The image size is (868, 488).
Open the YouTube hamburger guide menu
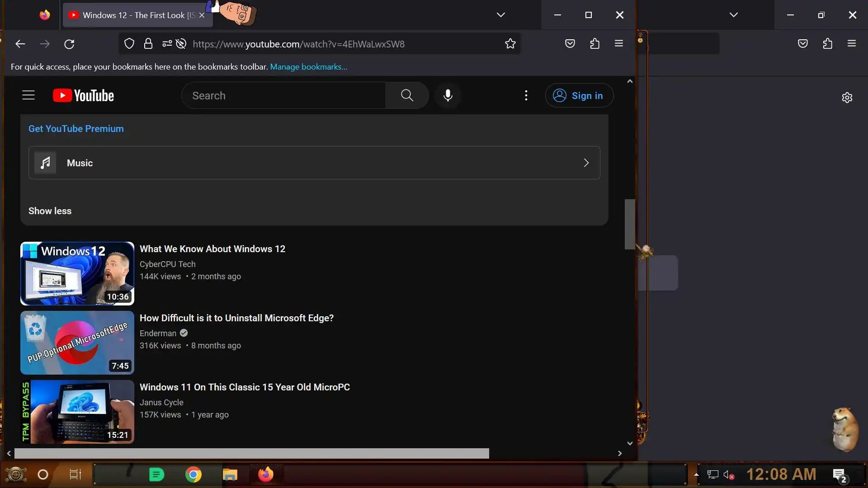(x=28, y=95)
